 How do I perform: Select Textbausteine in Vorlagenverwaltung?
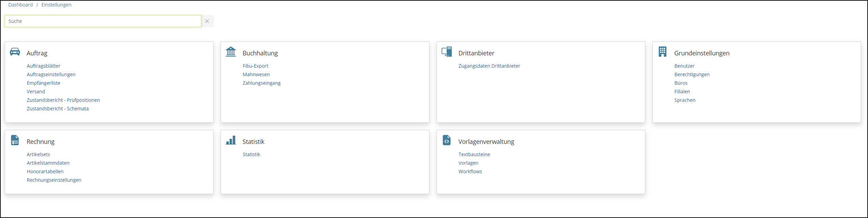tap(474, 154)
